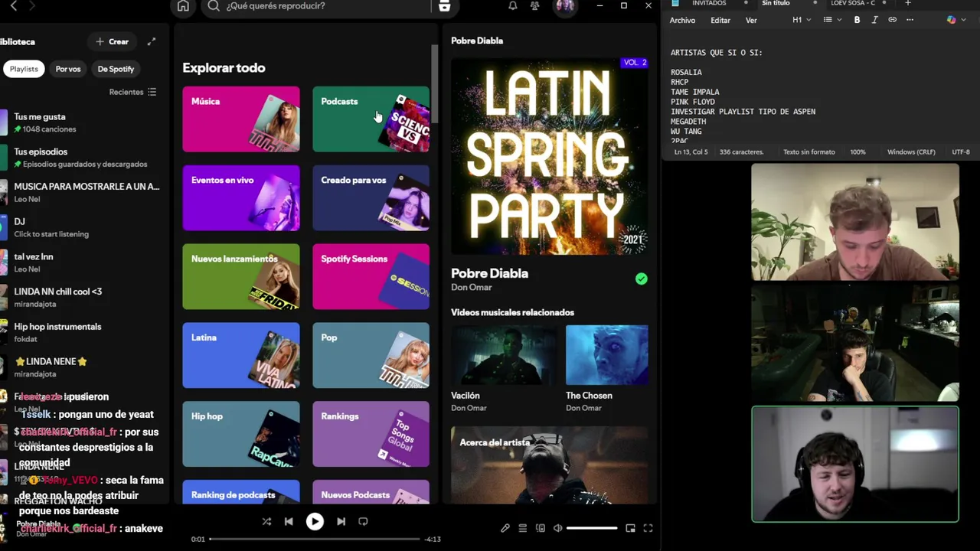This screenshot has width=980, height=551.
Task: Open Friend Activity icon
Action: point(534,6)
